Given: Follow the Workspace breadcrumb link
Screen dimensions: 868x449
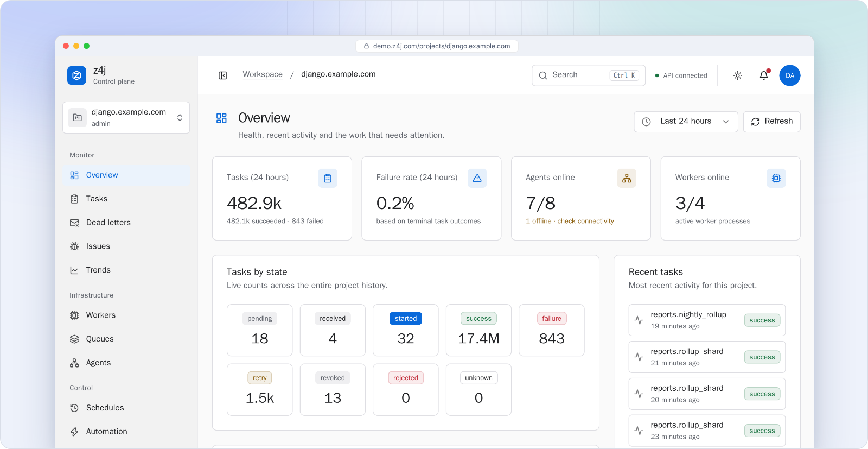Looking at the screenshot, I should (x=263, y=74).
